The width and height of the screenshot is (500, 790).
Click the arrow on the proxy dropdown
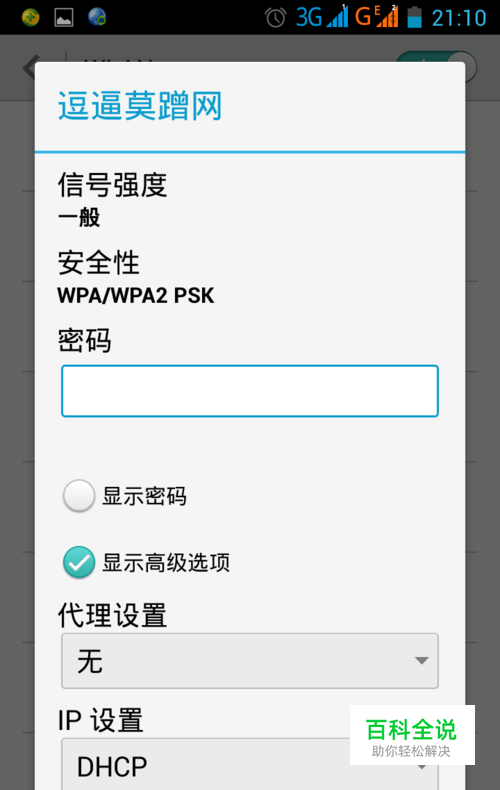(x=421, y=661)
